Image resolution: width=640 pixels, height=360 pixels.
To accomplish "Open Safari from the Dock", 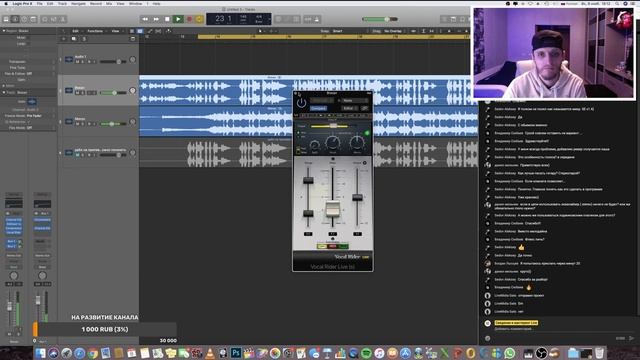I will tap(79, 353).
